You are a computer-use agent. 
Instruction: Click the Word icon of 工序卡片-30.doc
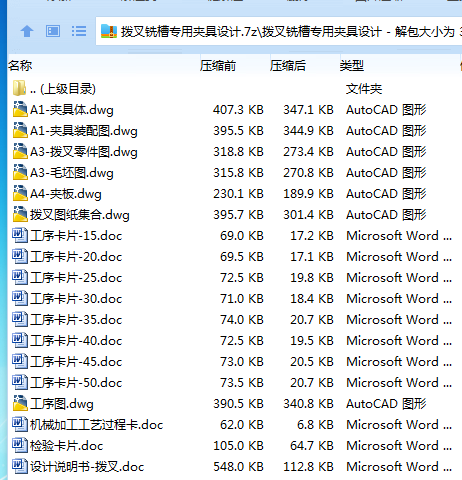coord(20,298)
